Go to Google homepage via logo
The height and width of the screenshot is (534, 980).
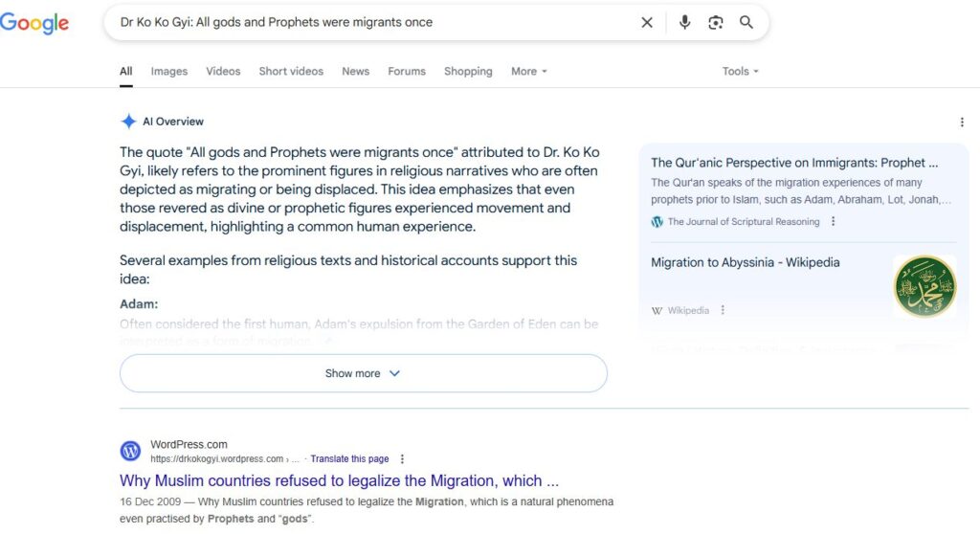[34, 23]
